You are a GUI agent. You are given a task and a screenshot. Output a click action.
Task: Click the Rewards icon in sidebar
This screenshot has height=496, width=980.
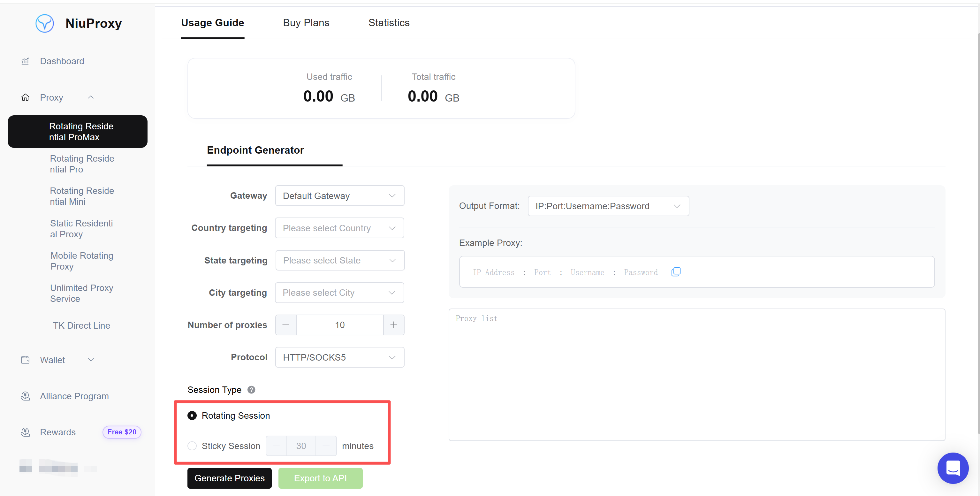pos(25,432)
